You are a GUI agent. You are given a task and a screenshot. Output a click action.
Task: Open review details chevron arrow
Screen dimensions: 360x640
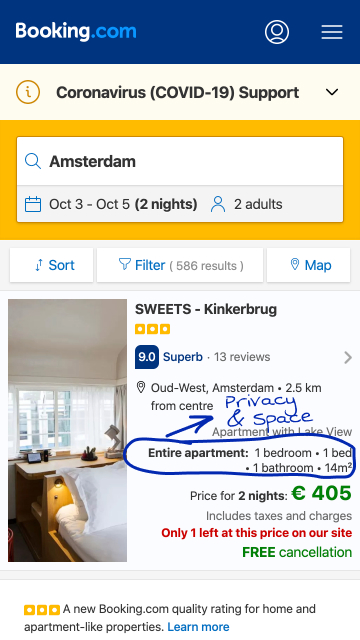(348, 358)
